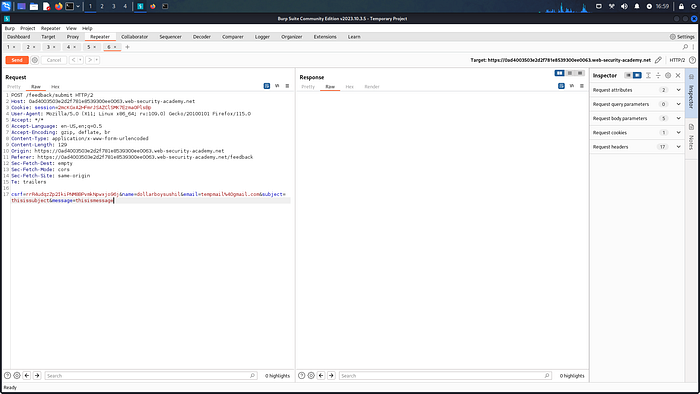Toggle response non-printable characters \n icon
Viewport: 700px width, 394px height.
(x=572, y=86)
